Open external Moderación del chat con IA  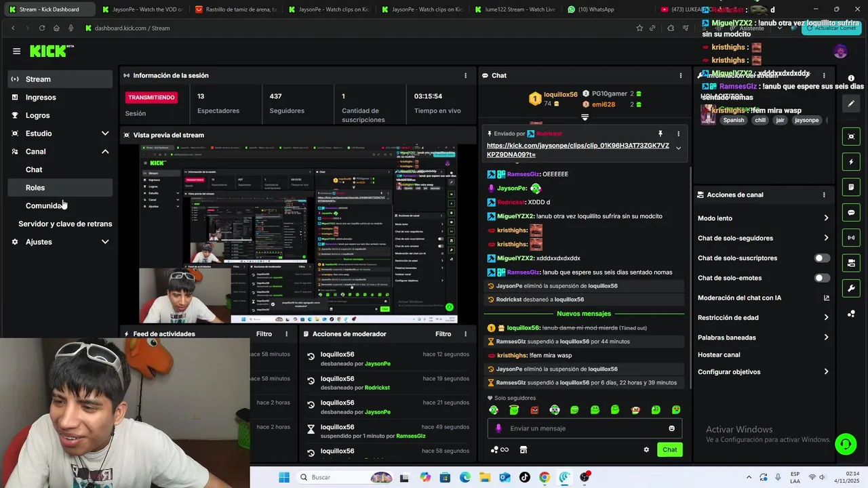[826, 298]
